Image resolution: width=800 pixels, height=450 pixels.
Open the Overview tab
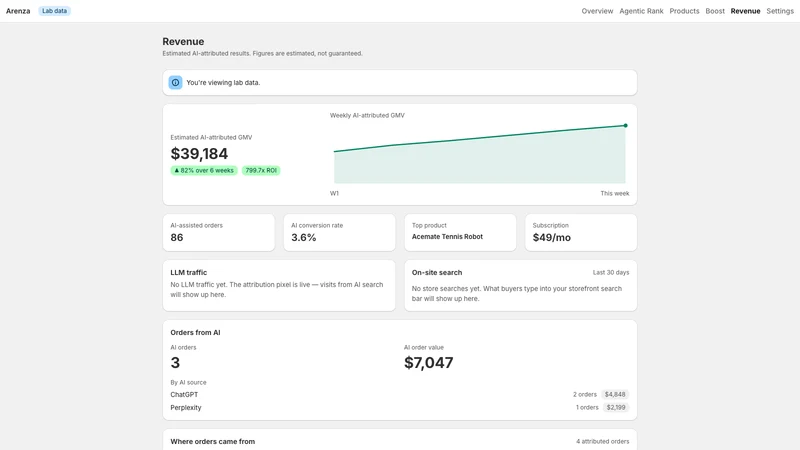click(597, 11)
